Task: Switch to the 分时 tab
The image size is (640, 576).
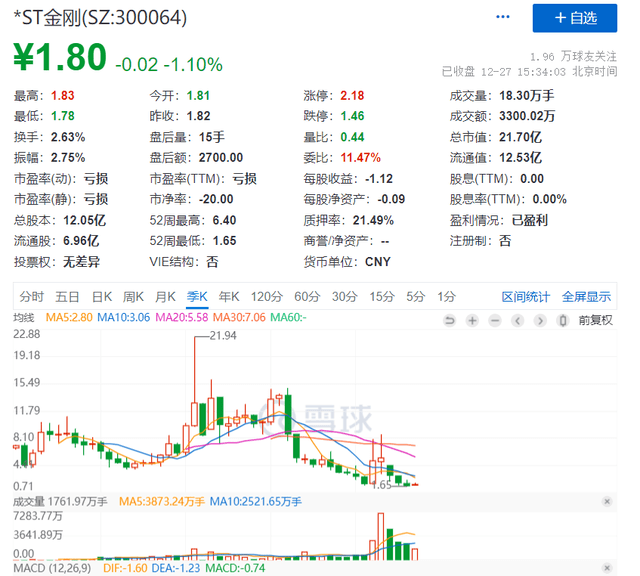Action: point(31,297)
